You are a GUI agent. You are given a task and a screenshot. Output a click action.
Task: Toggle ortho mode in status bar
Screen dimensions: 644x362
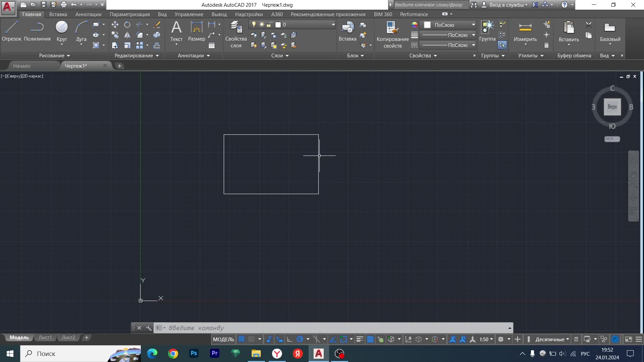289,339
